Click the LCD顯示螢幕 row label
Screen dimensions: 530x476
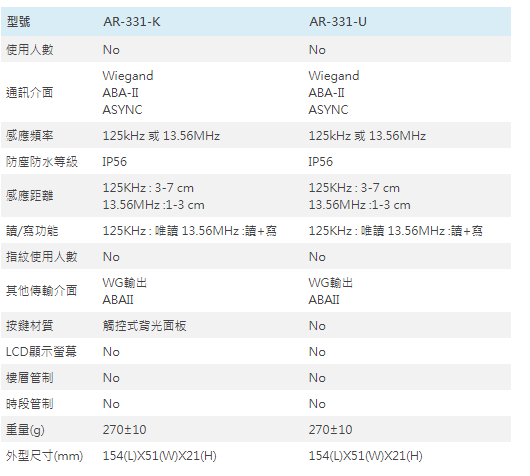[41, 352]
